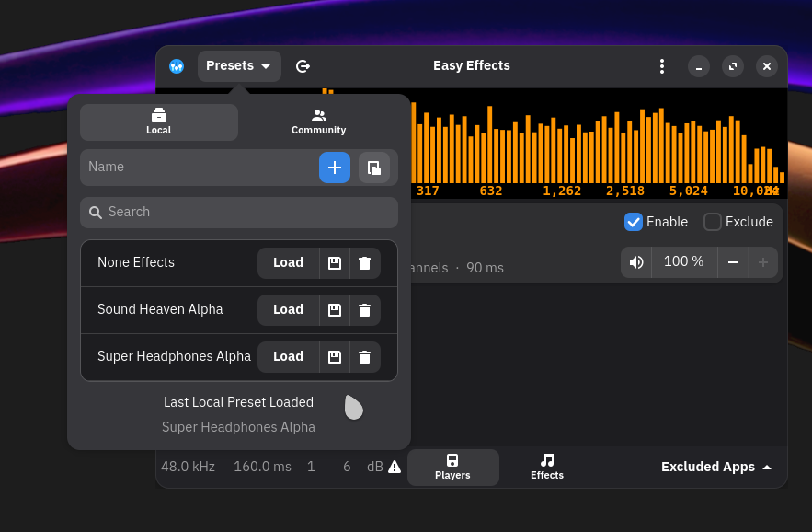
Task: Delete the Super Headphones Alpha preset
Action: tap(364, 357)
